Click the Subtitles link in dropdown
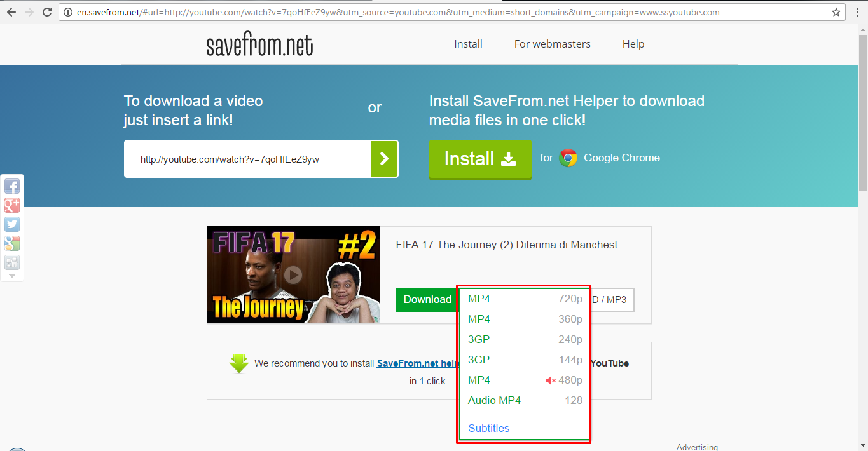868x451 pixels. pyautogui.click(x=488, y=428)
